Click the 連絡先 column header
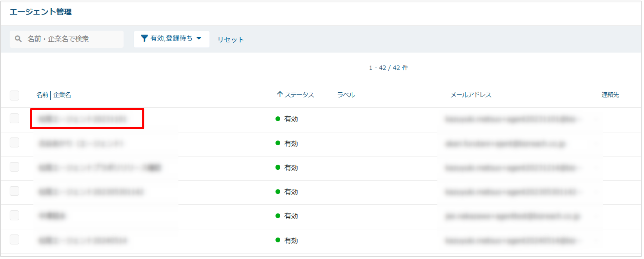 (x=610, y=95)
